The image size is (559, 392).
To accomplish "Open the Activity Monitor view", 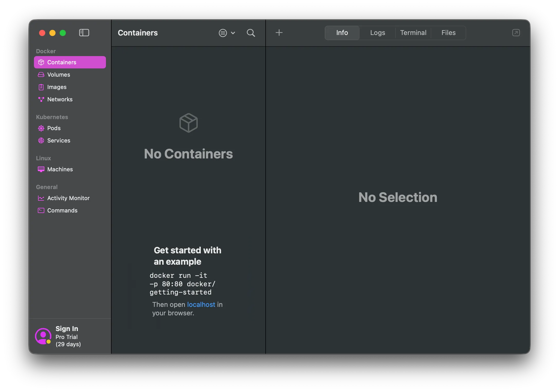I will point(68,198).
